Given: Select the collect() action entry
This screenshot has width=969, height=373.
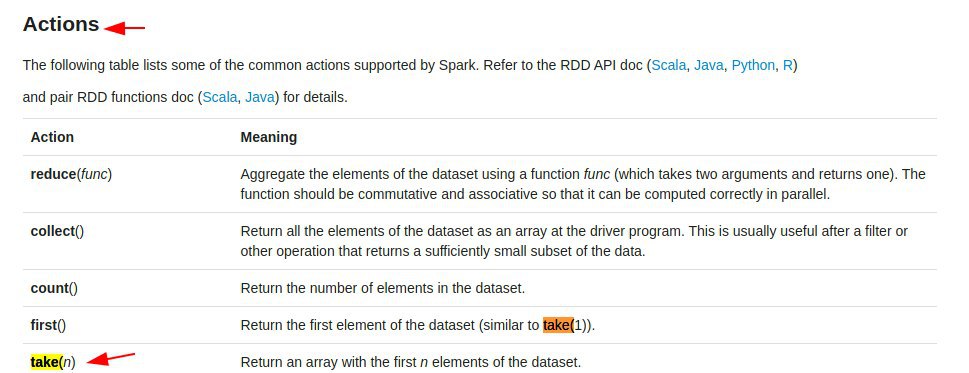Looking at the screenshot, I should click(57, 232).
